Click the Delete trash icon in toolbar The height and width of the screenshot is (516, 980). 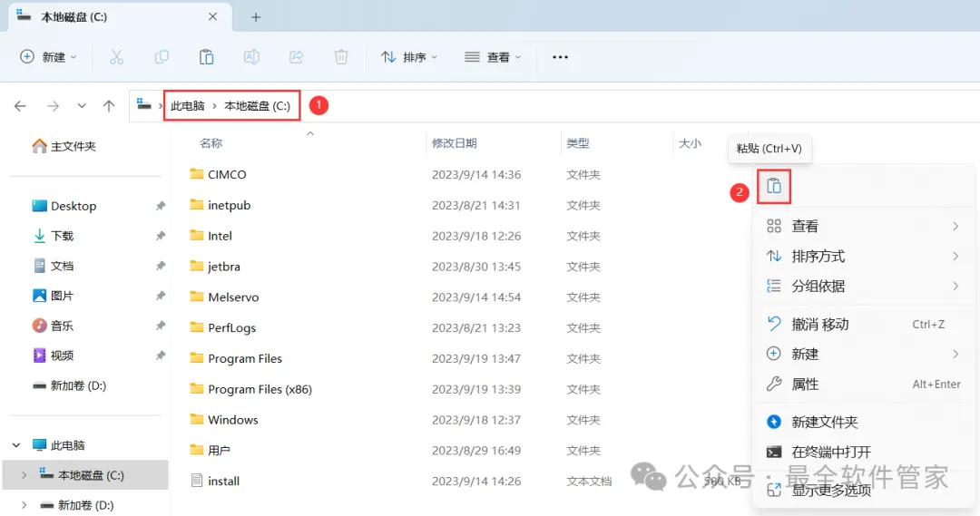(341, 57)
